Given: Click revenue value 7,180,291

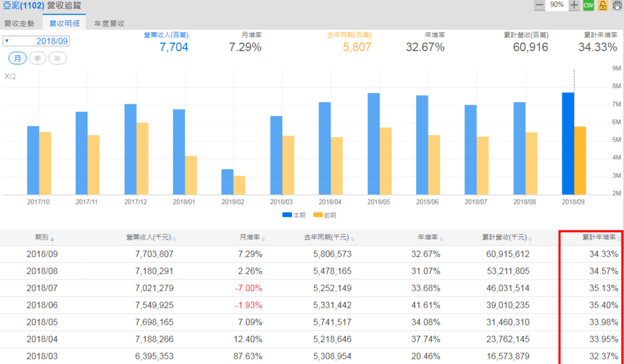Looking at the screenshot, I should coord(154,271).
